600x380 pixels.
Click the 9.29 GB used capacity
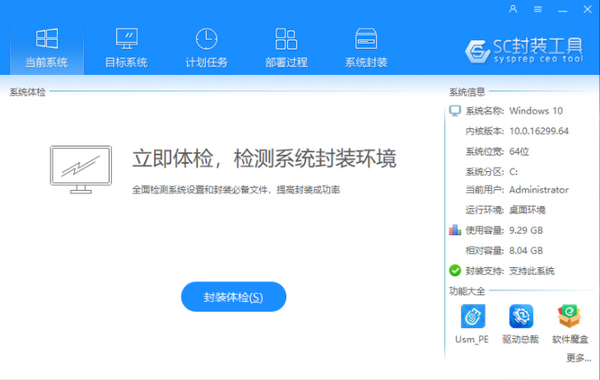526,230
